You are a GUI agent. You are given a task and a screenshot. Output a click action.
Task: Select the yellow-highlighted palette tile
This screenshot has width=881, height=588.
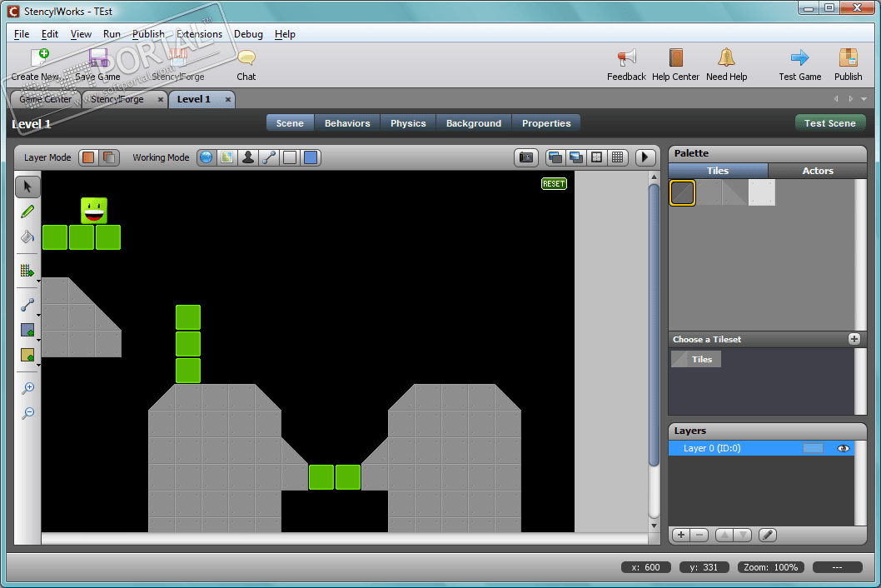coord(682,193)
